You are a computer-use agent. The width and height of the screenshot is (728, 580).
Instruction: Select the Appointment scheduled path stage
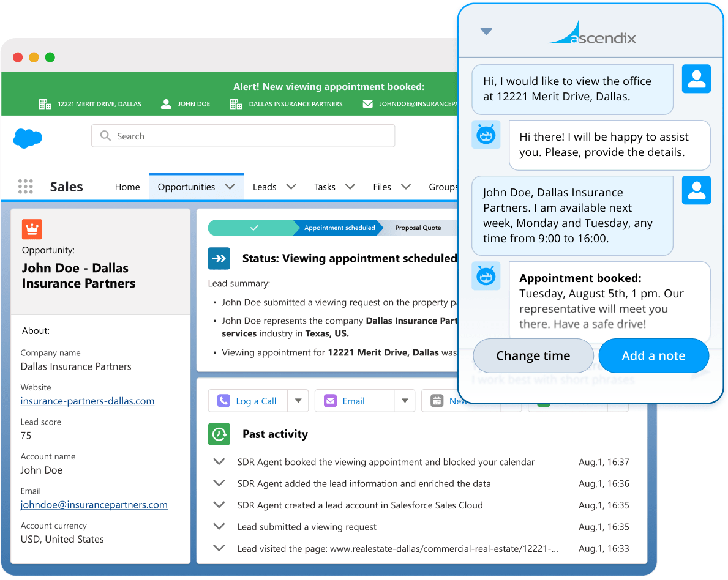[x=339, y=228]
